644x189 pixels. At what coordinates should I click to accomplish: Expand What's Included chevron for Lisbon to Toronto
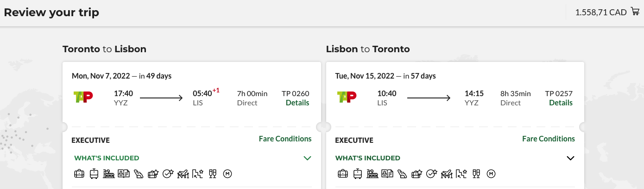pyautogui.click(x=570, y=158)
